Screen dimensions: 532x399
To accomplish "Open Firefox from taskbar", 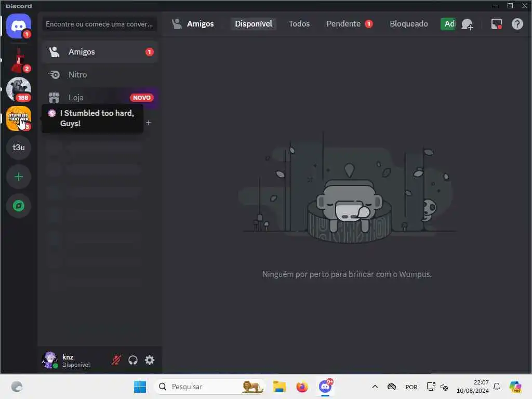I will [x=302, y=387].
